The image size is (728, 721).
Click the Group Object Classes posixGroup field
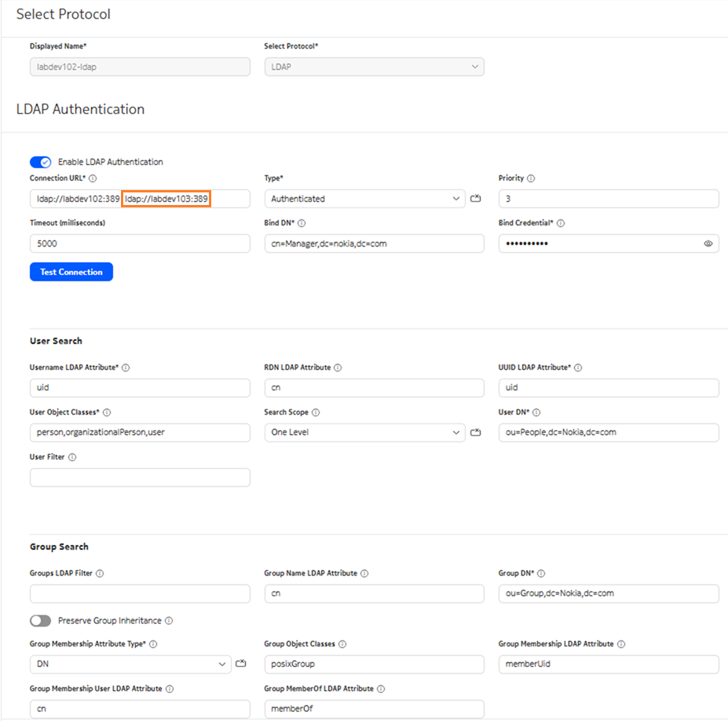[374, 664]
